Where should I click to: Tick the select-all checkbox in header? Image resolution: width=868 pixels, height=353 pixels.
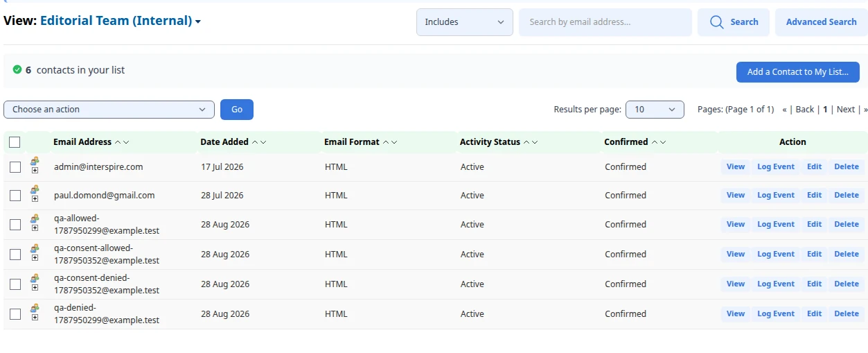pyautogui.click(x=15, y=142)
